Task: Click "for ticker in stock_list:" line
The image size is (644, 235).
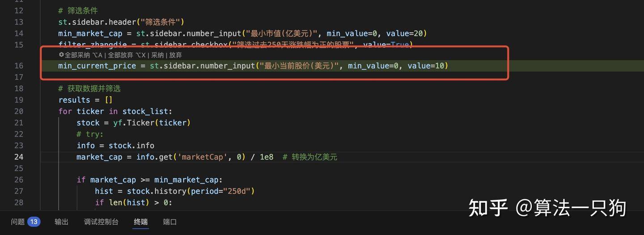Action: (115, 111)
